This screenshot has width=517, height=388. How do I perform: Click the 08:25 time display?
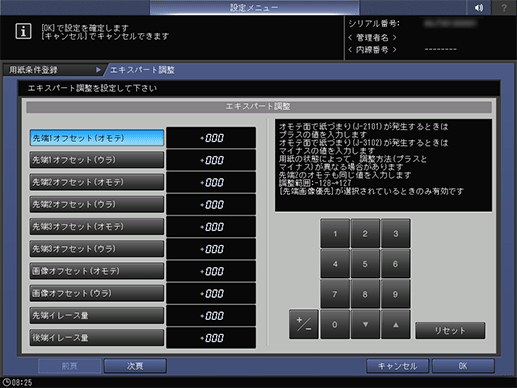22,383
